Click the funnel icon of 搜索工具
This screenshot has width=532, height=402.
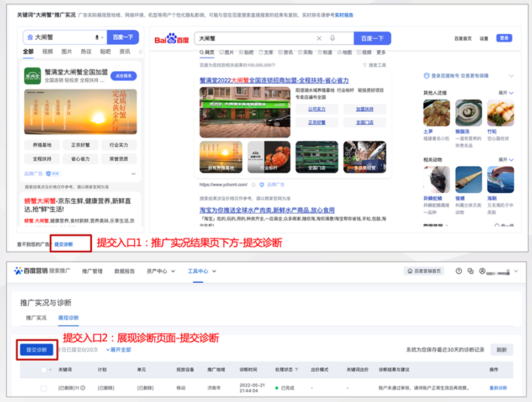(365, 65)
